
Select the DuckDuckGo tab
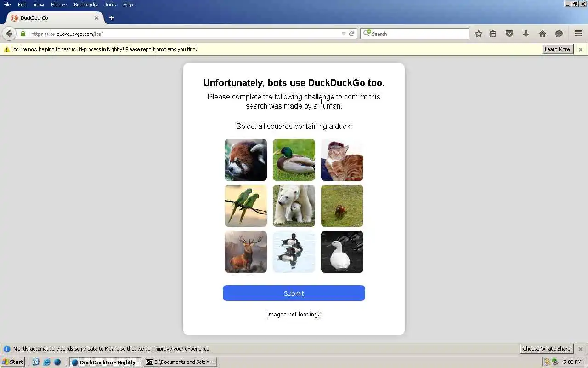coord(54,18)
